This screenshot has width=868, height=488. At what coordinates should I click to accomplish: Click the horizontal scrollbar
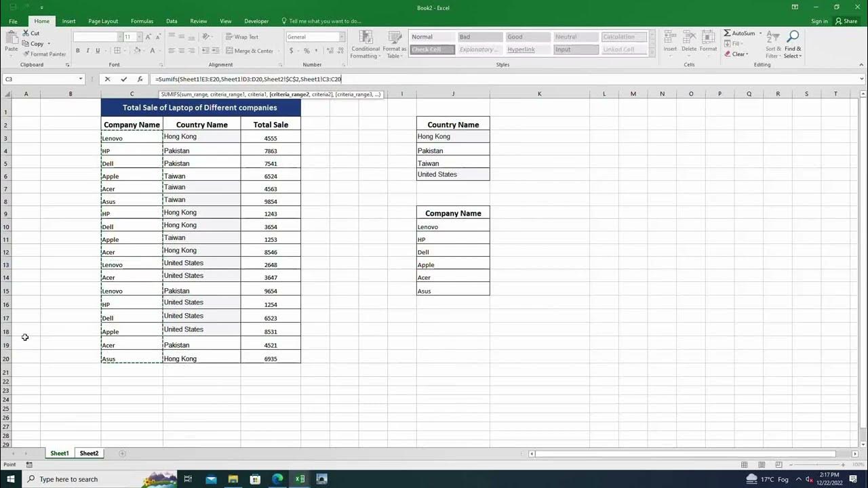tap(685, 453)
